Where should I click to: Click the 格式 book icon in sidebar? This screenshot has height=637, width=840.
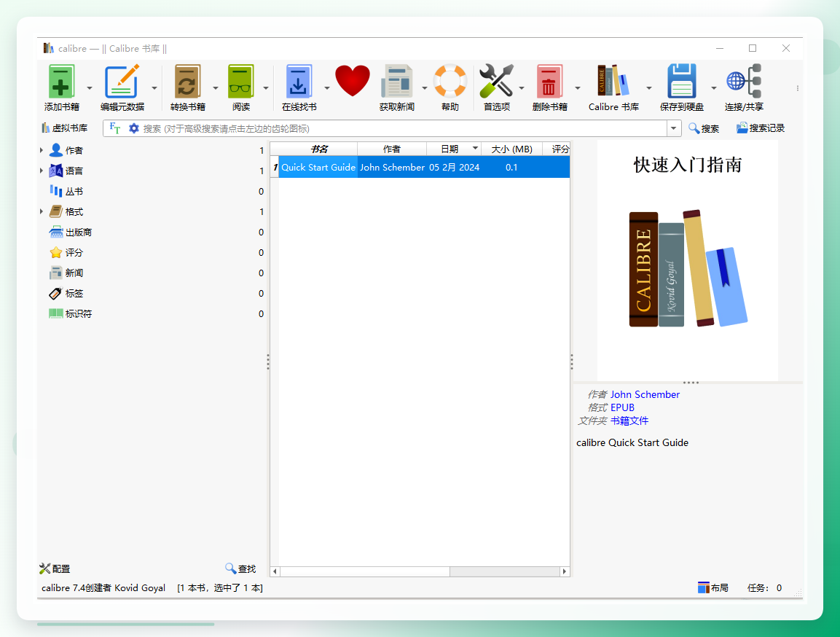point(55,211)
